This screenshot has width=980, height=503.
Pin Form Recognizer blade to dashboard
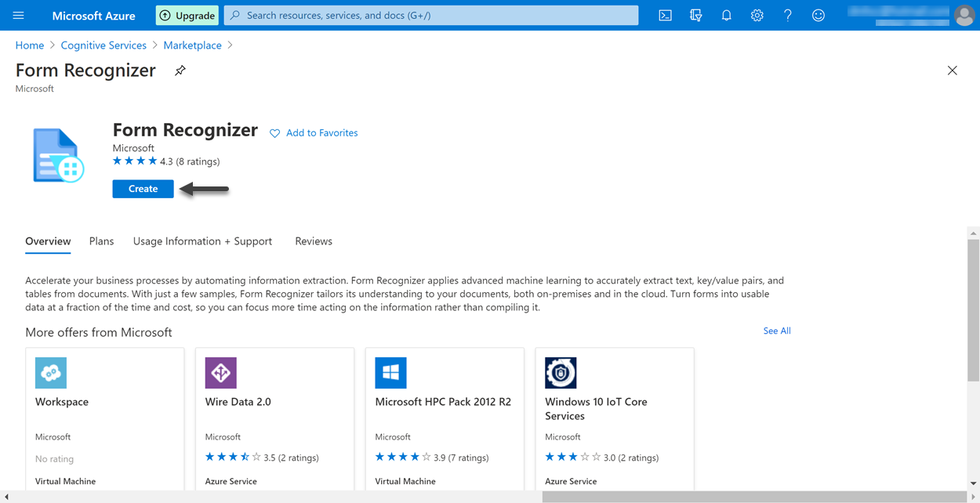180,71
